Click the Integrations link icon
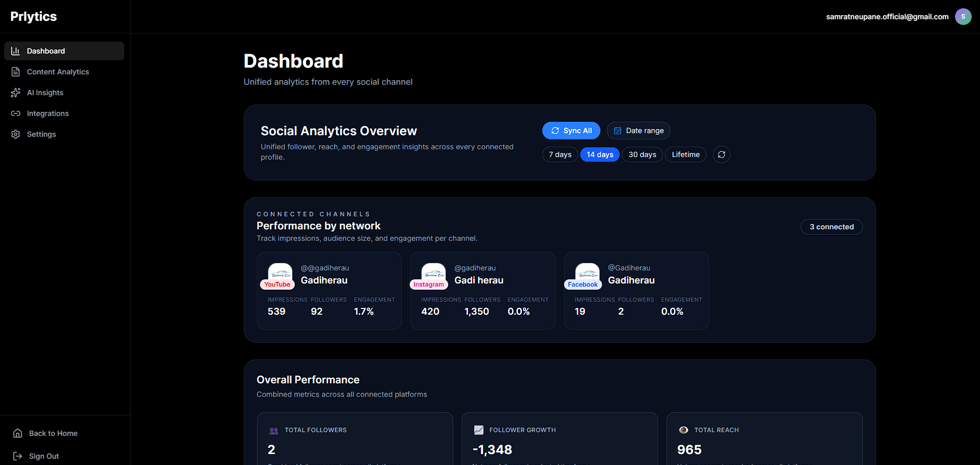Image resolution: width=980 pixels, height=465 pixels. (x=16, y=113)
